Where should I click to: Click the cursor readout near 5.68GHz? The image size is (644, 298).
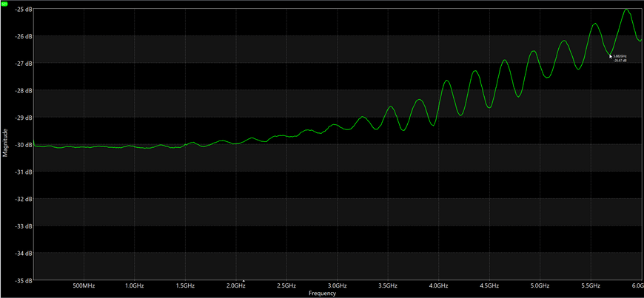620,58
